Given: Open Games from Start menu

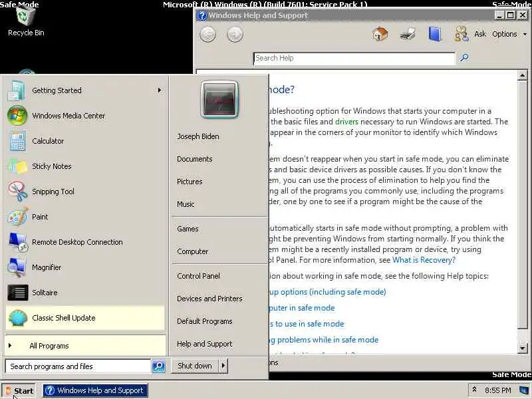Looking at the screenshot, I should coord(188,229).
